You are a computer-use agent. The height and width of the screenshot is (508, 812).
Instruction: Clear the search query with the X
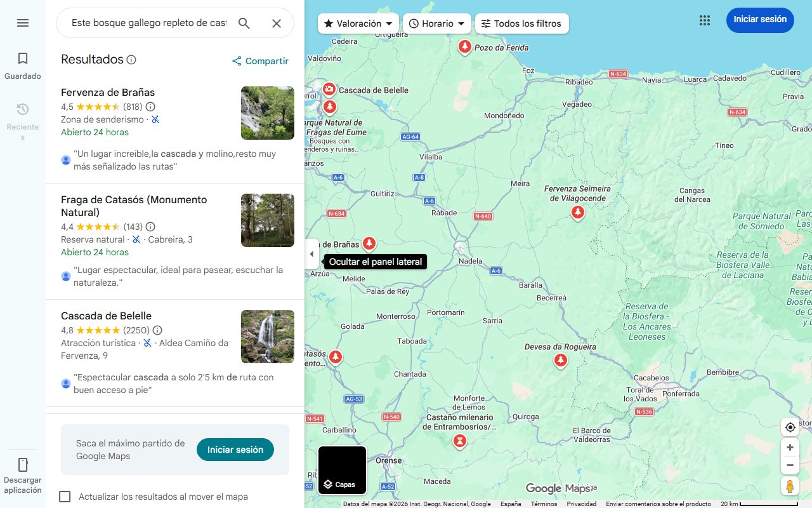[x=277, y=23]
